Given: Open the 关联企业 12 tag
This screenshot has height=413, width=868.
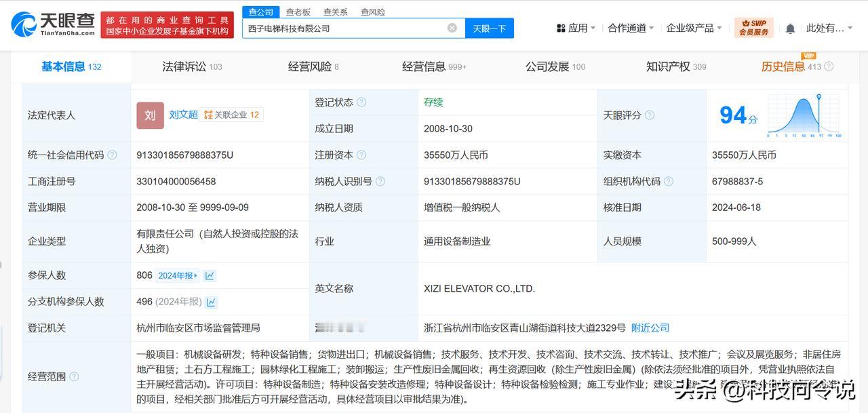Looking at the screenshot, I should point(232,115).
